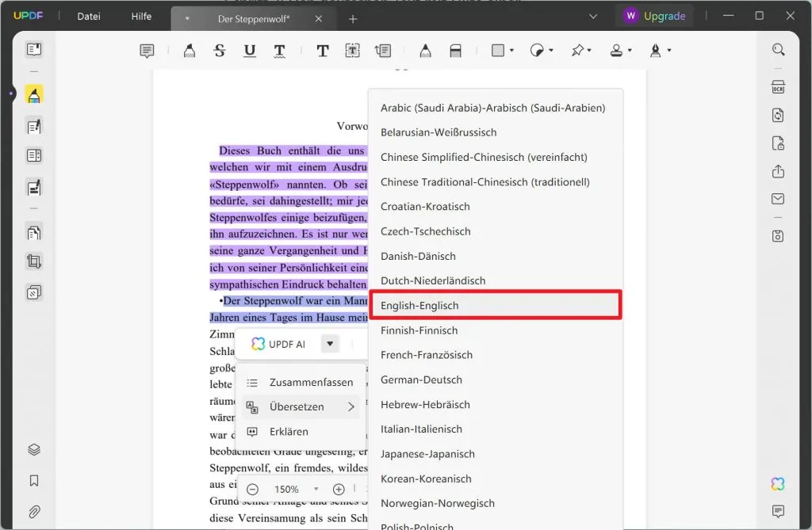The image size is (812, 530).
Task: Open the search panel on the right sidebar
Action: click(777, 49)
